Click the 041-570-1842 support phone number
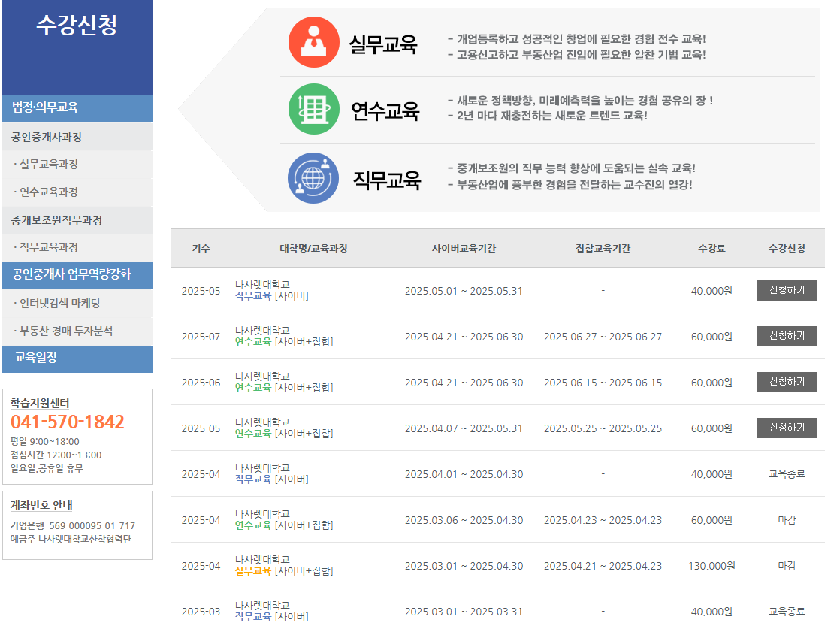 coord(68,422)
